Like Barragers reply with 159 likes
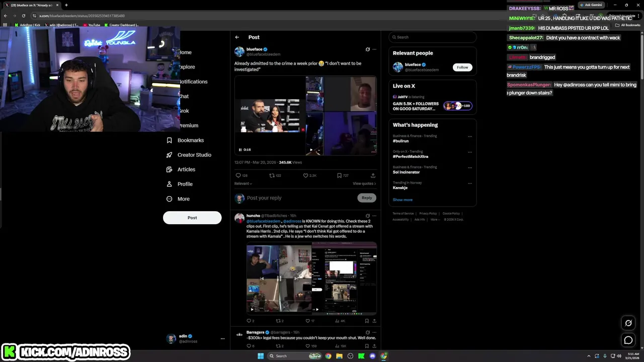The image size is (644, 362). click(311, 346)
